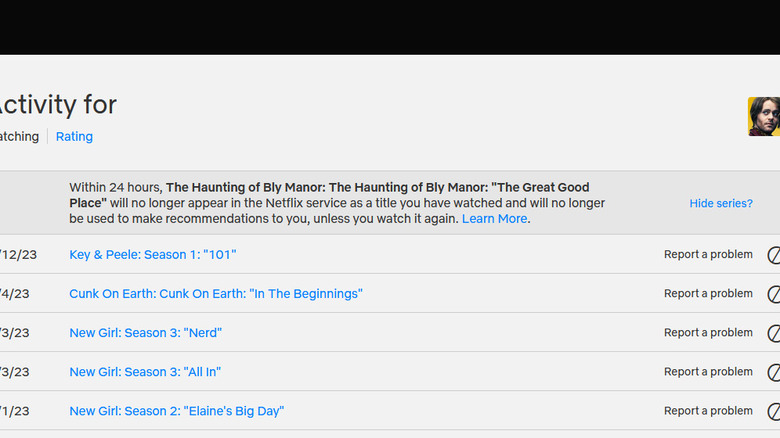
Task: Report a problem for "Elaine's Big Day"
Action: coord(708,411)
